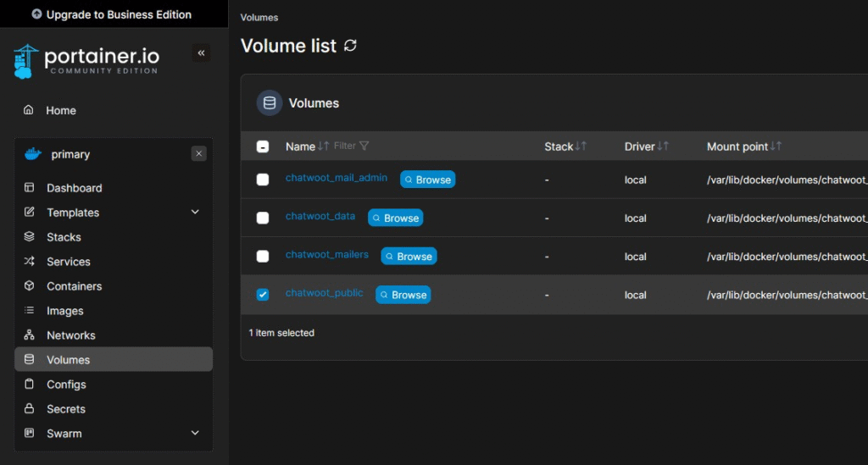Viewport: 868px width, 465px height.
Task: Go to Stacks in the sidebar
Action: 64,237
